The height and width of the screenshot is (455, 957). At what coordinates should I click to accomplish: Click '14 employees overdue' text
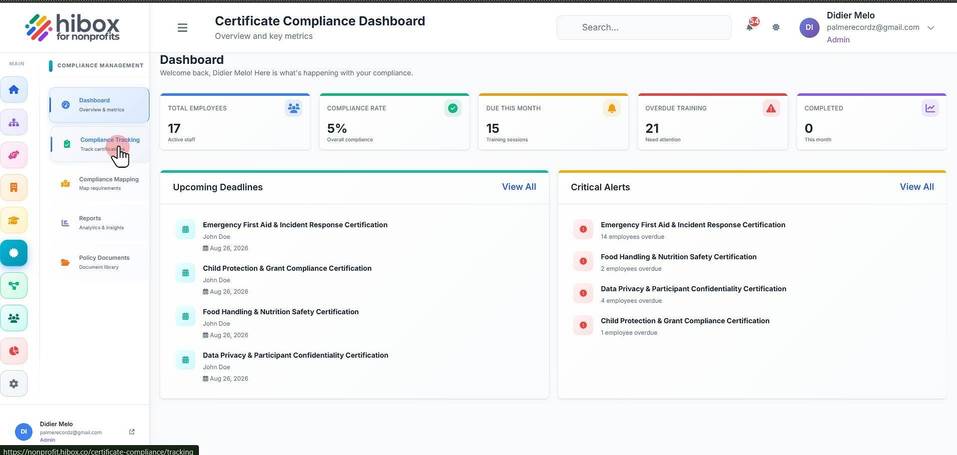click(632, 236)
